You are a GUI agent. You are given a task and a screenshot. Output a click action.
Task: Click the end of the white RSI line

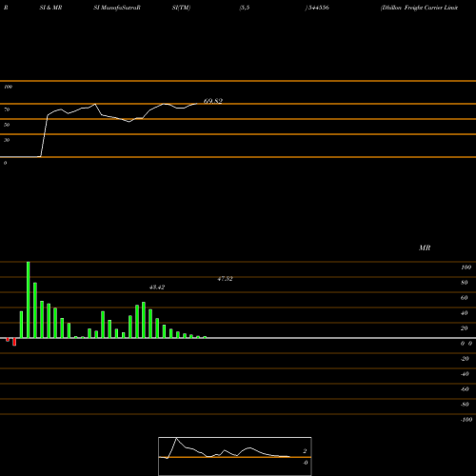click(x=197, y=104)
